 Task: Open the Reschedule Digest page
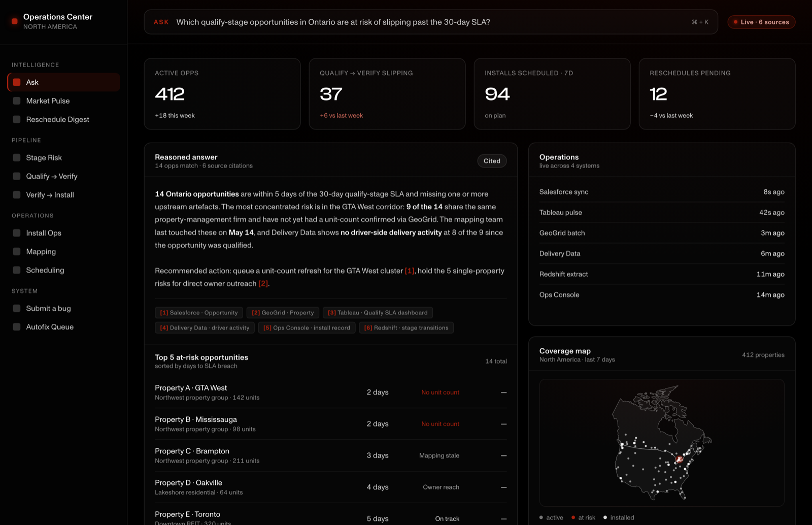[64, 119]
